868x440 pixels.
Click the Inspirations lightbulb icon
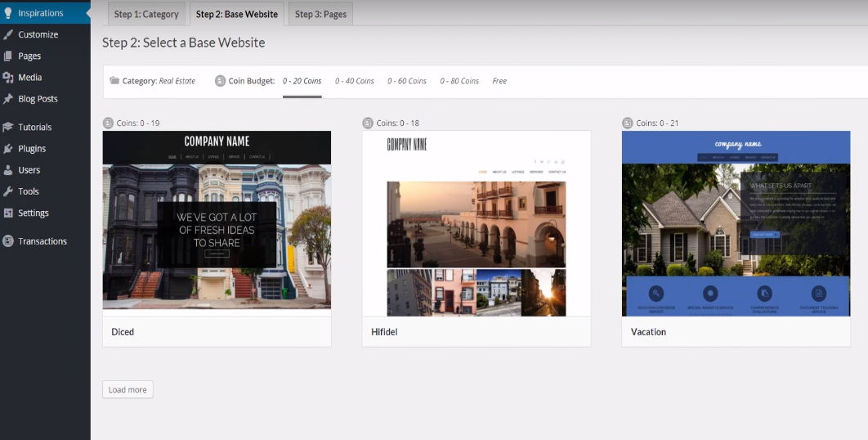coord(8,13)
